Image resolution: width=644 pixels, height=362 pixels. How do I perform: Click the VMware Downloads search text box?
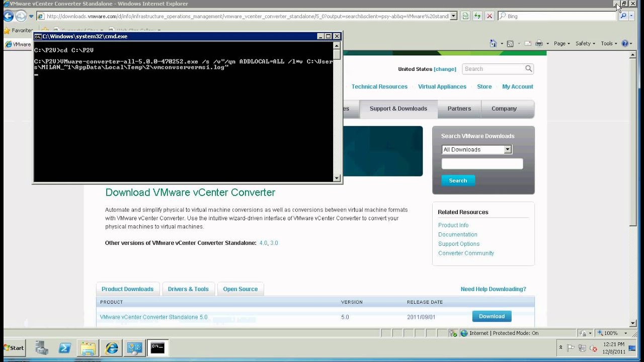482,164
